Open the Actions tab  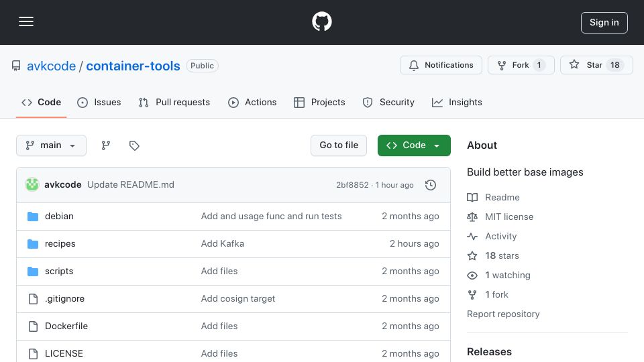pos(252,102)
